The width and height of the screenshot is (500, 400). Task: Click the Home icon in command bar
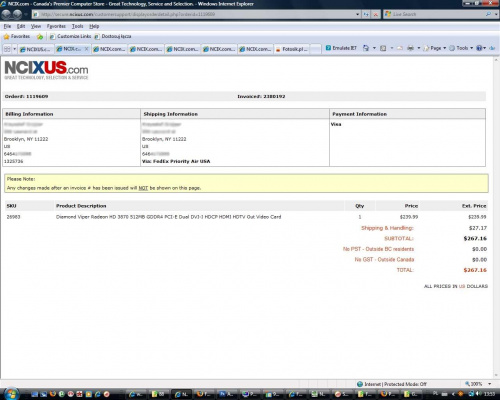(x=366, y=48)
